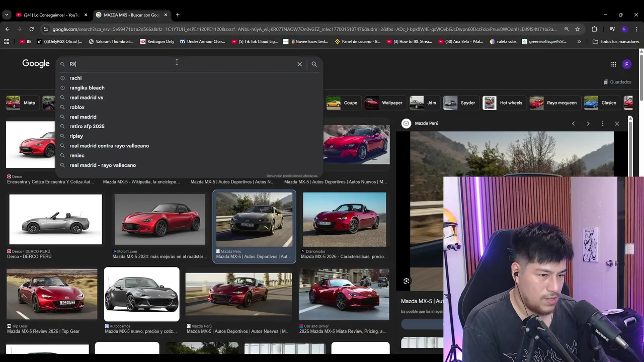The width and height of the screenshot is (644, 362).
Task: Open Car and Driver 2026 Miata thumbnail
Action: (344, 294)
